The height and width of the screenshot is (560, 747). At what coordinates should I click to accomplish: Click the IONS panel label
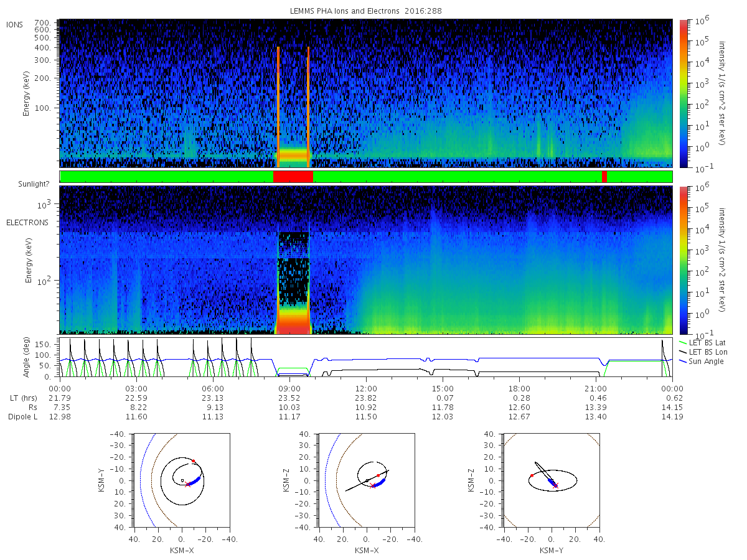(16, 24)
